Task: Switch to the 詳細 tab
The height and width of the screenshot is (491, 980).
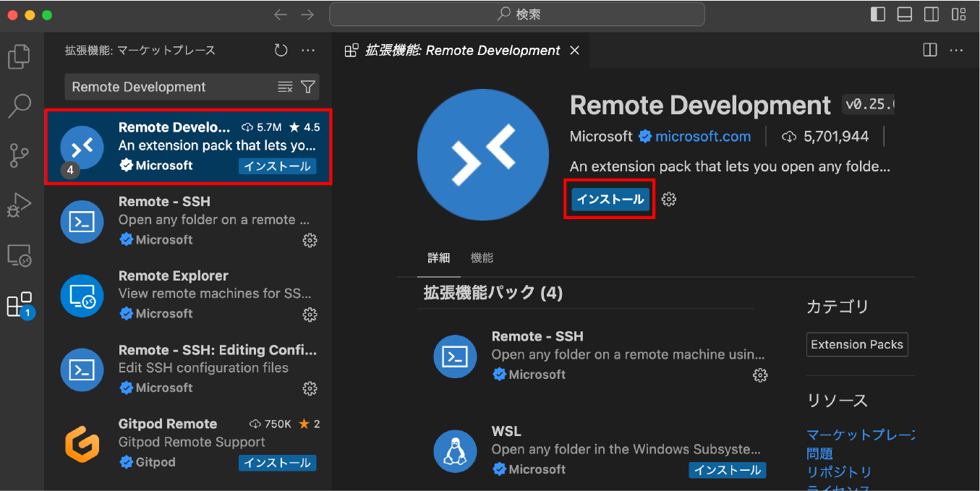Action: (x=438, y=258)
